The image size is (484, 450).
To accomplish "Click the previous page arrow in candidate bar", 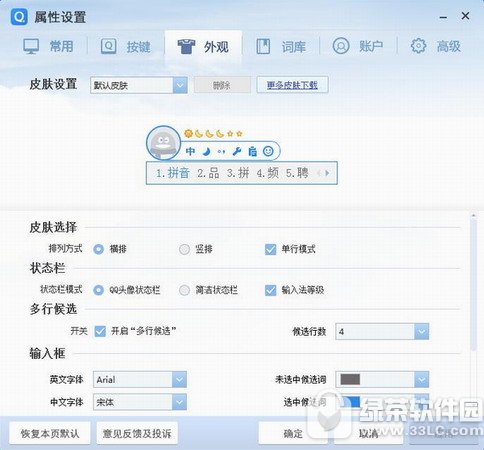I will [319, 173].
